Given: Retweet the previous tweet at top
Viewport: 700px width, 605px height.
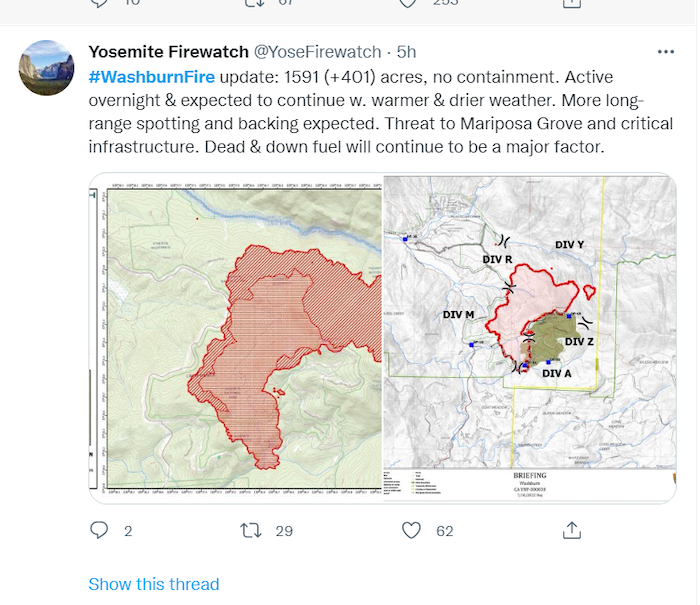Looking at the screenshot, I should (254, 3).
